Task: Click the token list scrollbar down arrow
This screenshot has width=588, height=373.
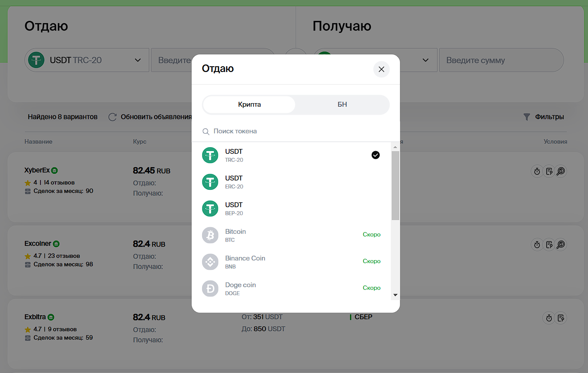Action: 395,295
